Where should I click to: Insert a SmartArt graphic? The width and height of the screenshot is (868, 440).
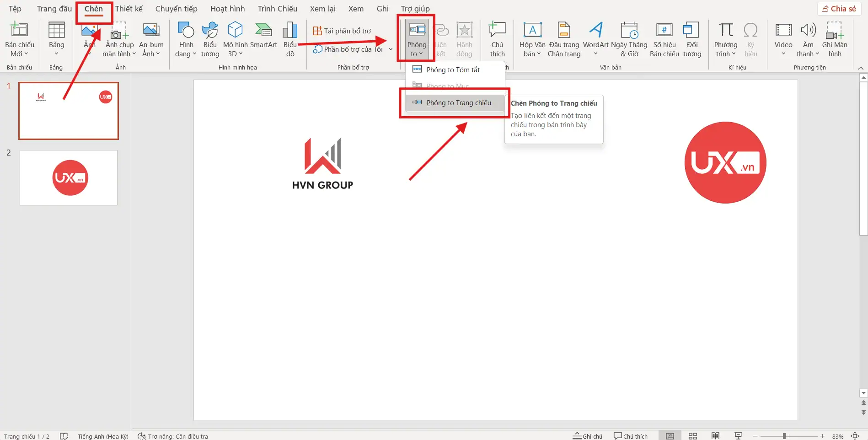click(264, 39)
